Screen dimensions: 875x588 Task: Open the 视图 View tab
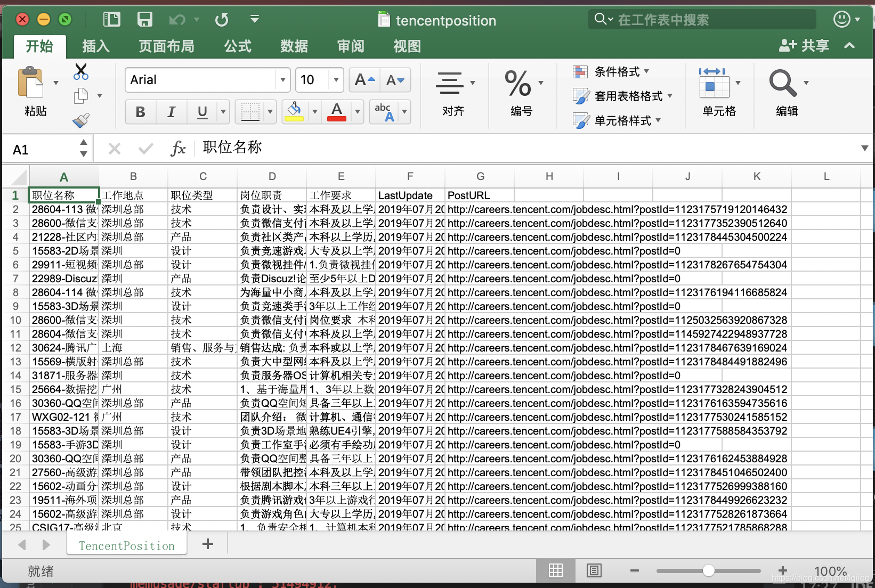tap(407, 46)
